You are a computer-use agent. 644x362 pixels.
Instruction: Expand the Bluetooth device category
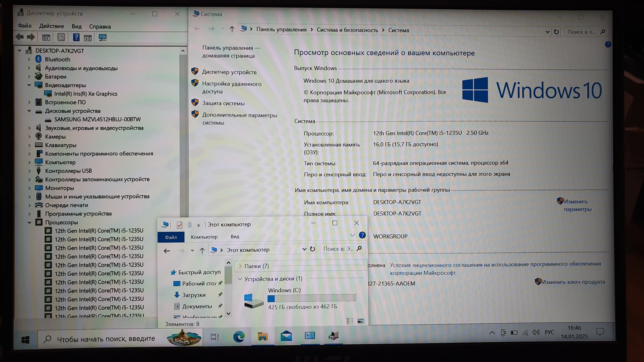[29, 59]
